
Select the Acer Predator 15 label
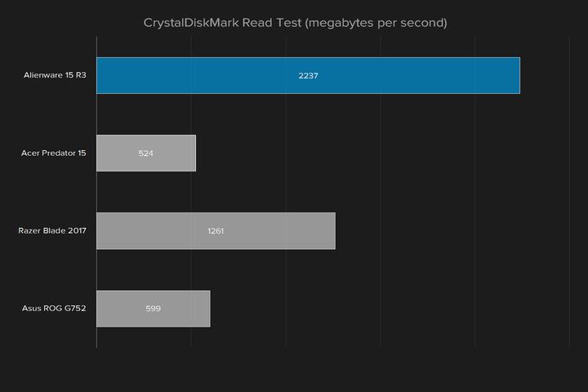coord(54,154)
